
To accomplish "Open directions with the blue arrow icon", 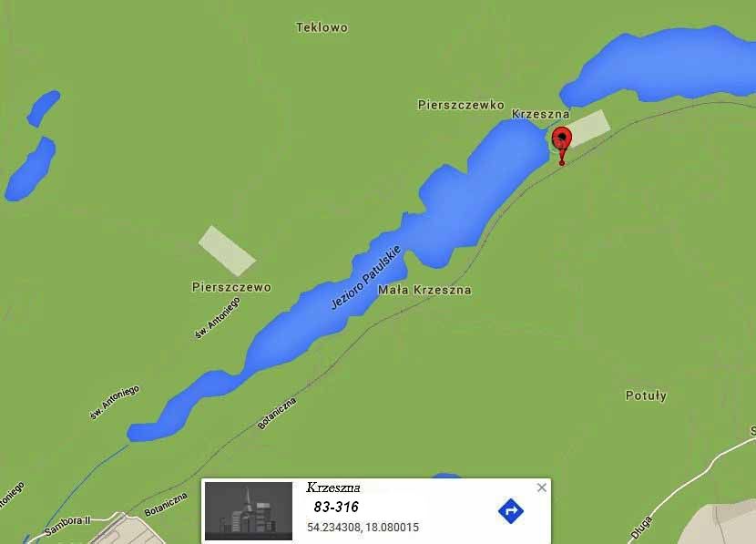I will pos(511,510).
